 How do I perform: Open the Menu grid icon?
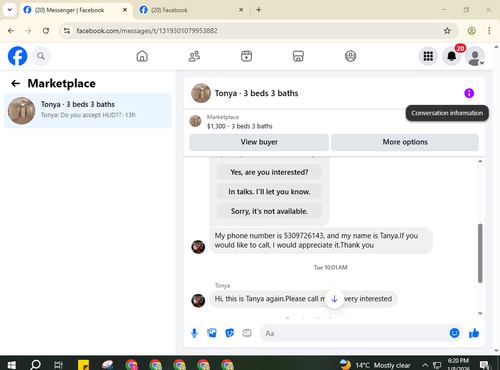428,56
